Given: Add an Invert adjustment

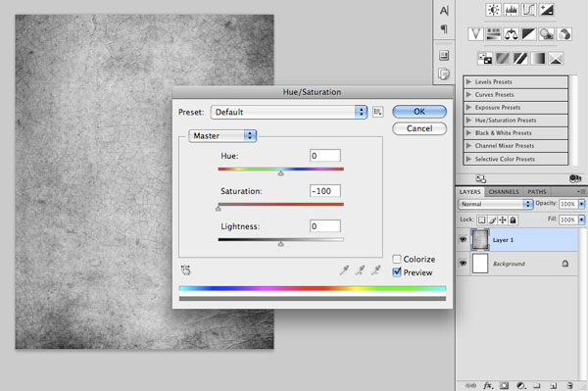Looking at the screenshot, I should [485, 59].
